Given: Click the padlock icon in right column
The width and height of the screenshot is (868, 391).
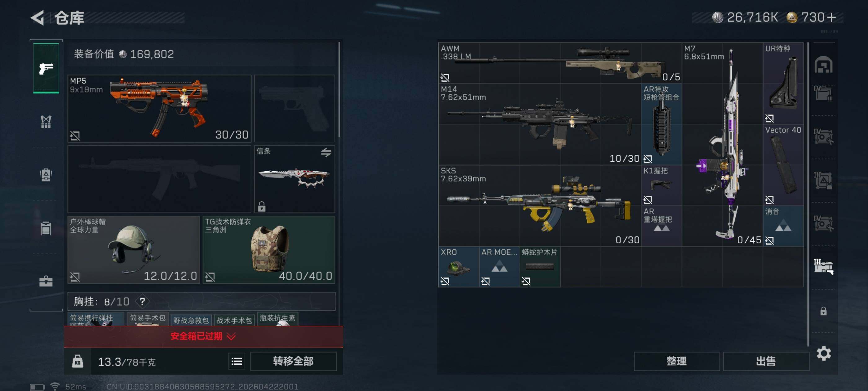Looking at the screenshot, I should pos(823,311).
